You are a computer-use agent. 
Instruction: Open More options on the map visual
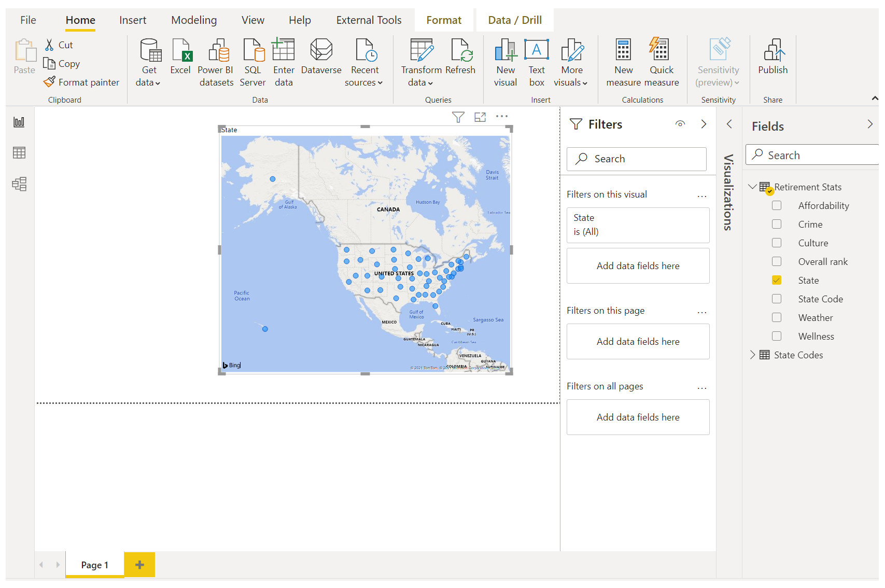(502, 117)
